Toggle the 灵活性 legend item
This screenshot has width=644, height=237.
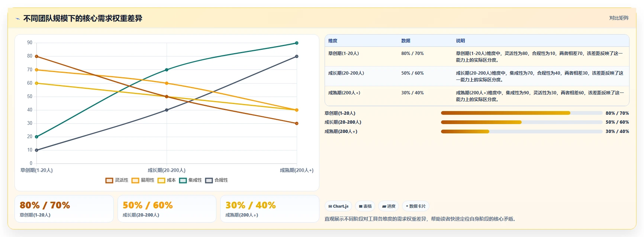click(x=117, y=180)
